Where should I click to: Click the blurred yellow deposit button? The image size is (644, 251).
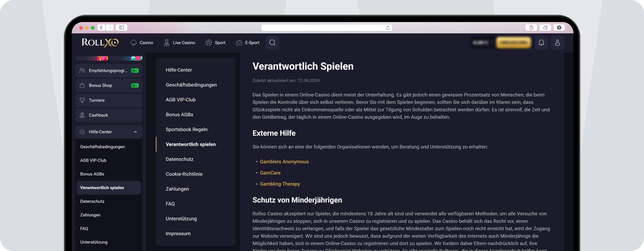514,43
